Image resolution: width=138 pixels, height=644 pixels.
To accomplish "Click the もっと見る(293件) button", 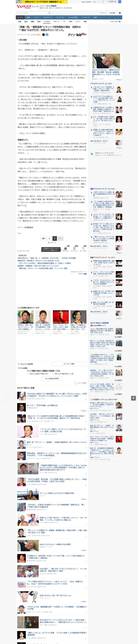I will point(52,378).
